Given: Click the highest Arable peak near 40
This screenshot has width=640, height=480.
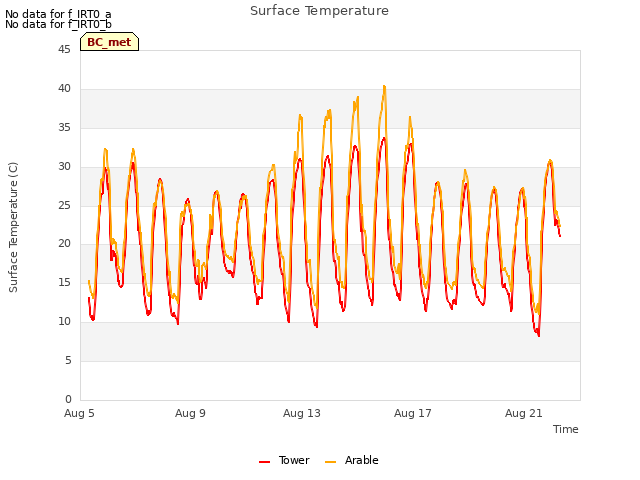Looking at the screenshot, I should tap(384, 87).
